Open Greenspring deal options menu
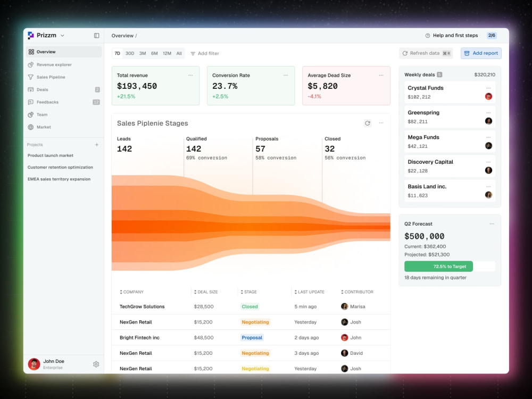 (488, 113)
